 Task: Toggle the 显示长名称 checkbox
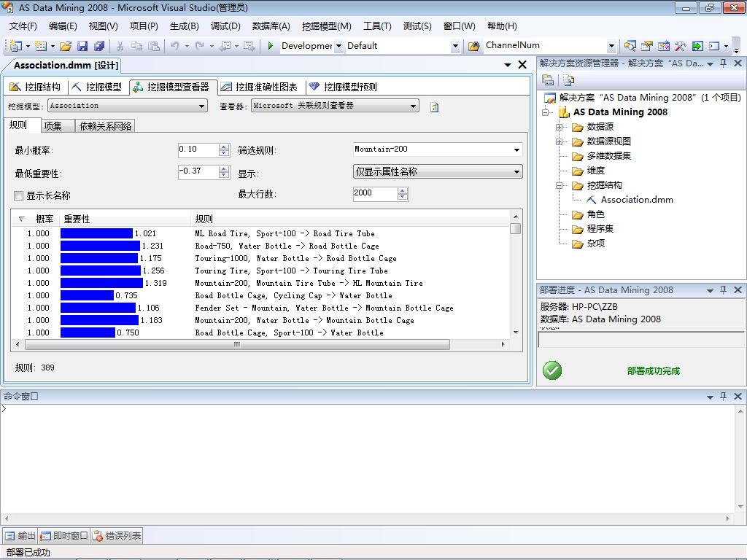point(18,195)
